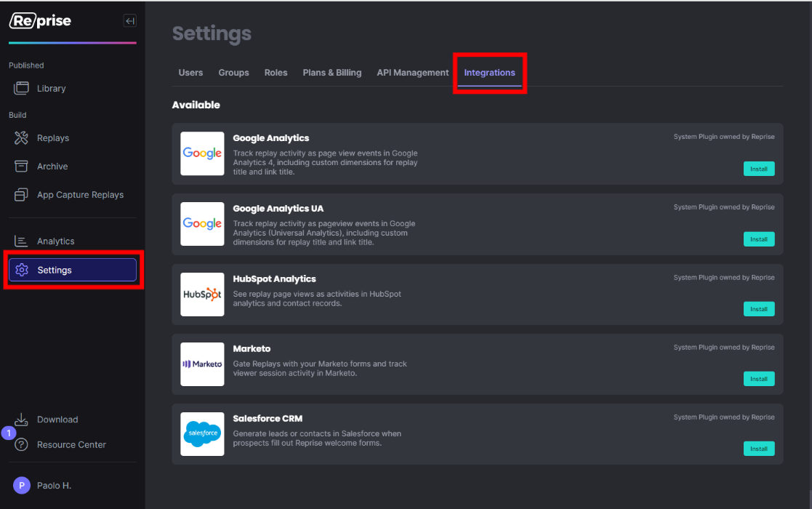
Task: Open the Download section
Action: (x=57, y=420)
